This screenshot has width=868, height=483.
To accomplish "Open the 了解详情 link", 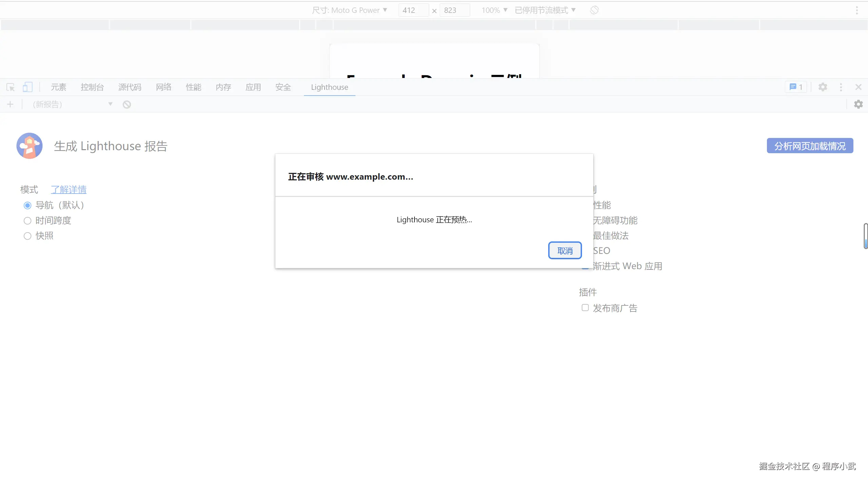I will (69, 189).
